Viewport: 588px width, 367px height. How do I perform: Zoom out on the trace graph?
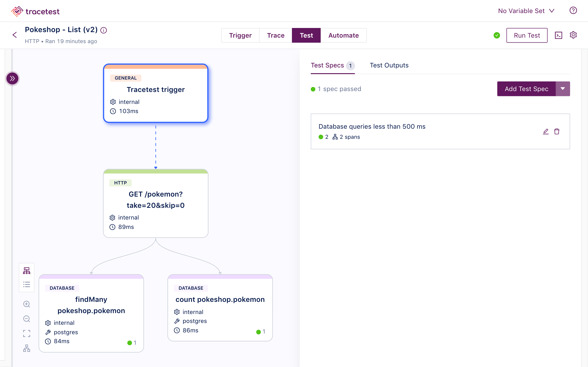[26, 319]
